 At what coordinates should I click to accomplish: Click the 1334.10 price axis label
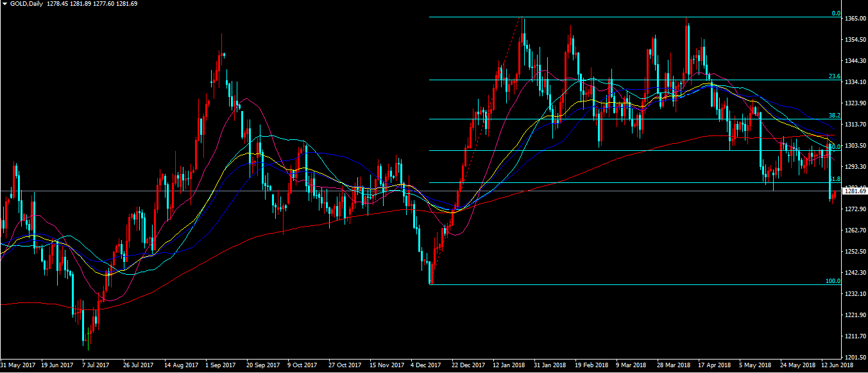tap(855, 83)
